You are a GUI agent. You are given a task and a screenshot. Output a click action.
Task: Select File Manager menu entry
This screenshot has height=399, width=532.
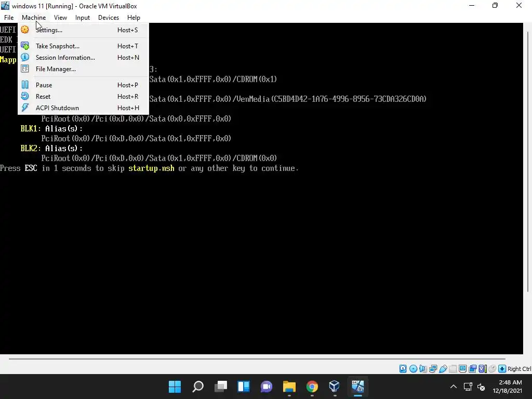point(83,69)
